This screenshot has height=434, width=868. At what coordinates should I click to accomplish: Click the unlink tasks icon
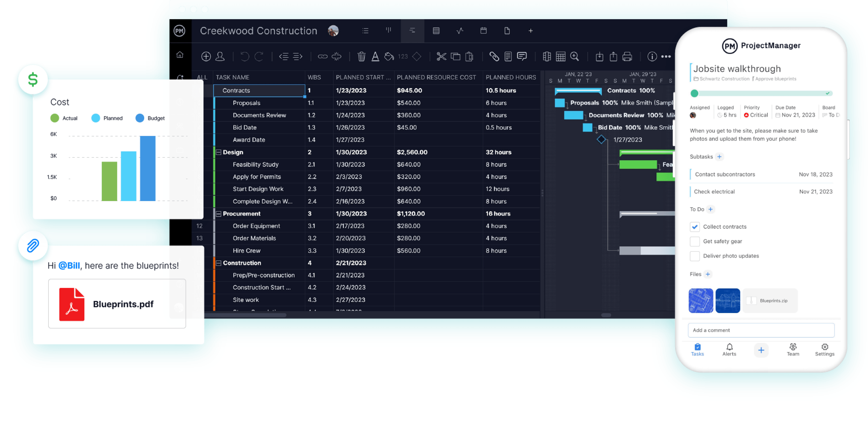(x=336, y=56)
